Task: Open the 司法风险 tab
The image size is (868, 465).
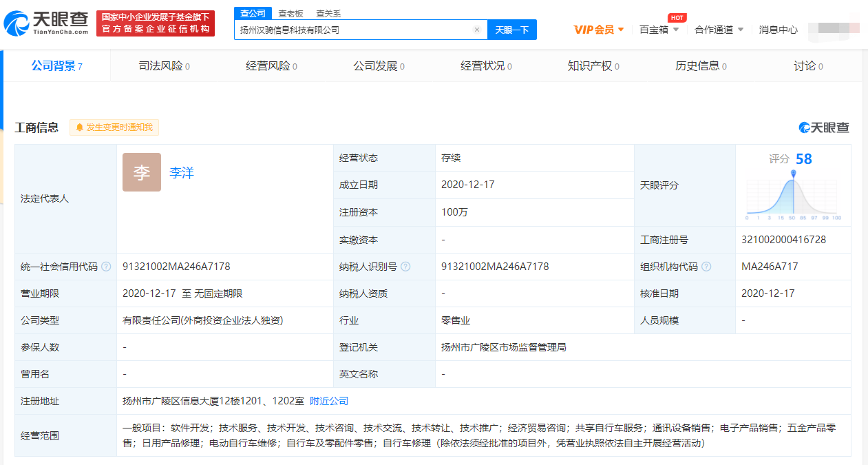Action: pyautogui.click(x=164, y=66)
